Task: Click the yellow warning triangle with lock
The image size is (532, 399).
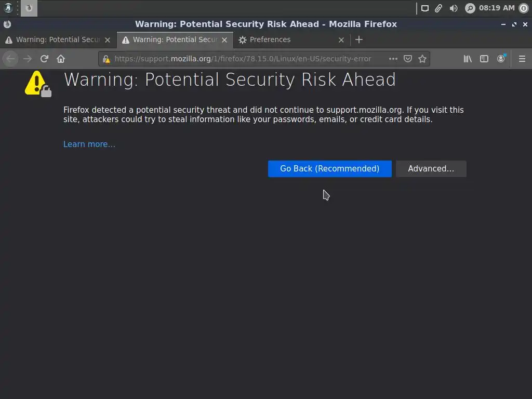Action: pos(38,84)
